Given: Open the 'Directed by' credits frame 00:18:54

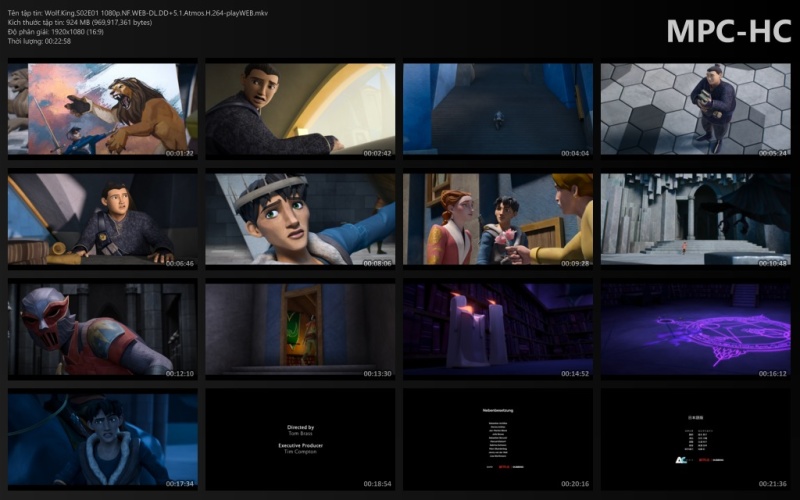Looking at the screenshot, I should click(300, 439).
